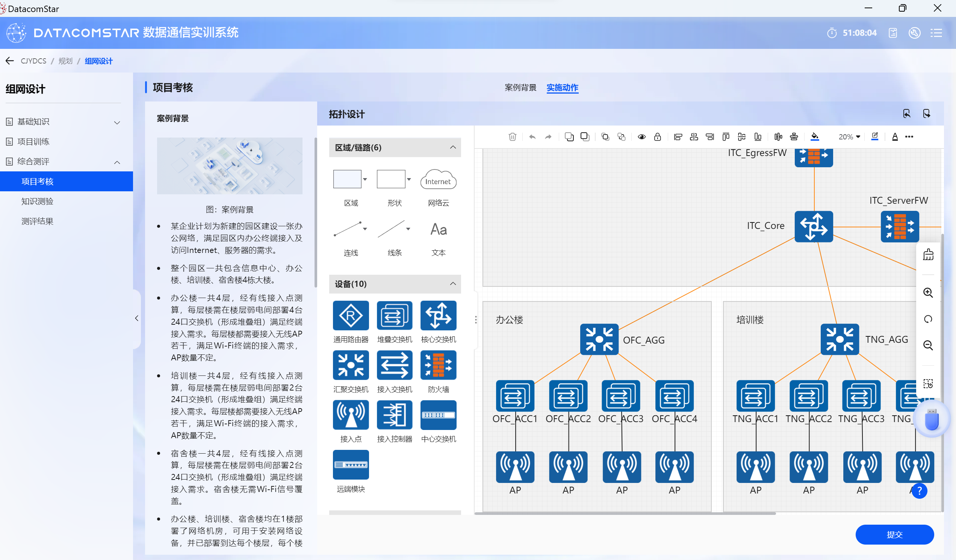Switch to the 案例背景 tab

point(520,88)
